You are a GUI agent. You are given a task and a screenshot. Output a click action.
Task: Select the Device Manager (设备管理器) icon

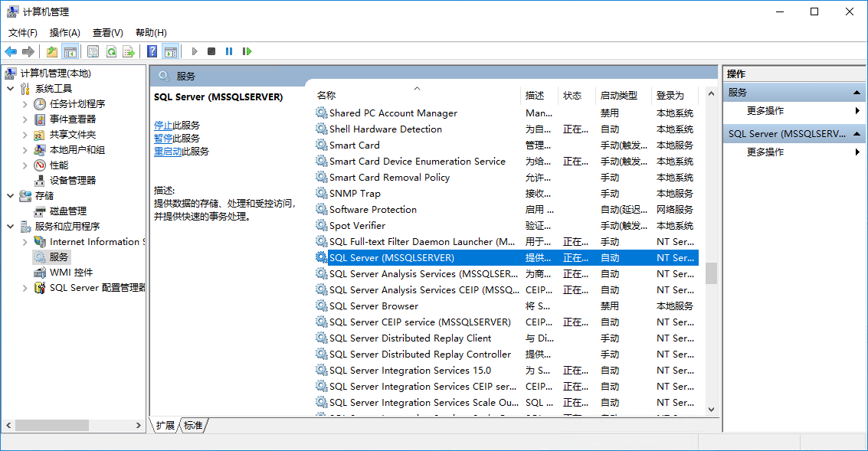[x=40, y=181]
